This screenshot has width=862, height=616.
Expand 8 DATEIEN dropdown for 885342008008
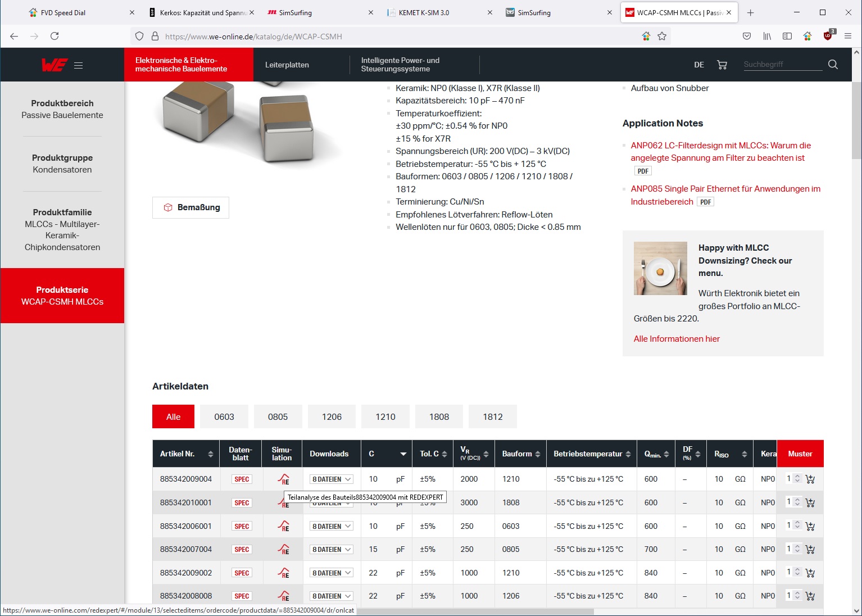coord(332,596)
